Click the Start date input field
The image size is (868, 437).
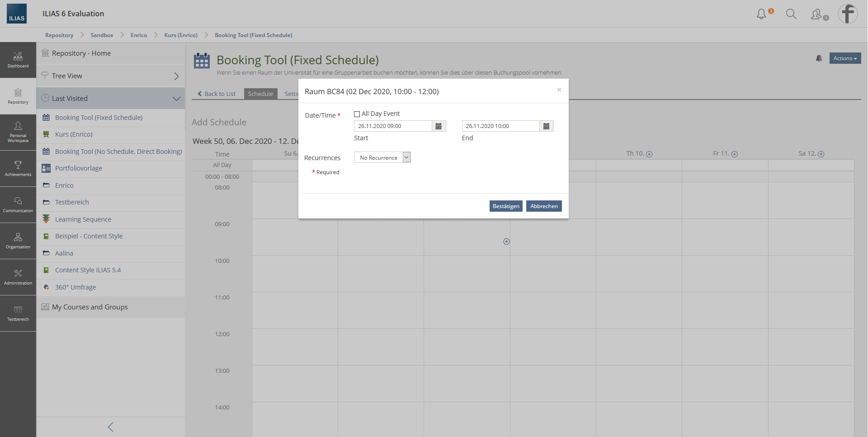click(392, 126)
